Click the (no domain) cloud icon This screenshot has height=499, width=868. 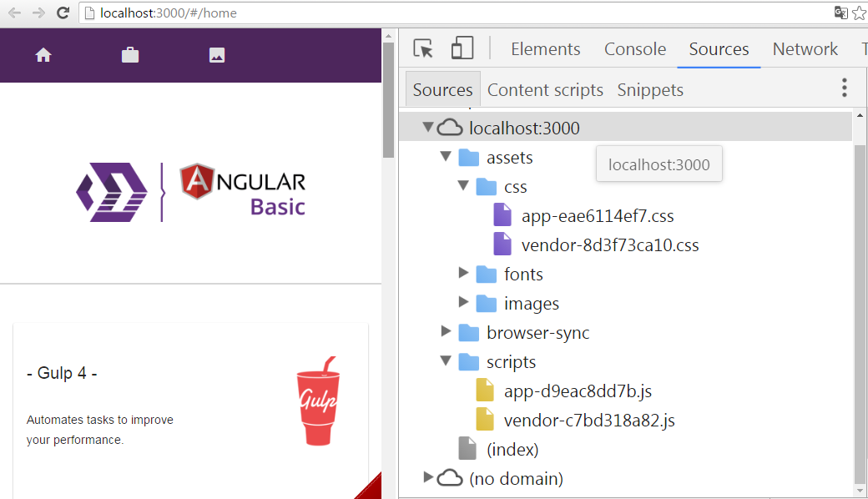(x=450, y=478)
